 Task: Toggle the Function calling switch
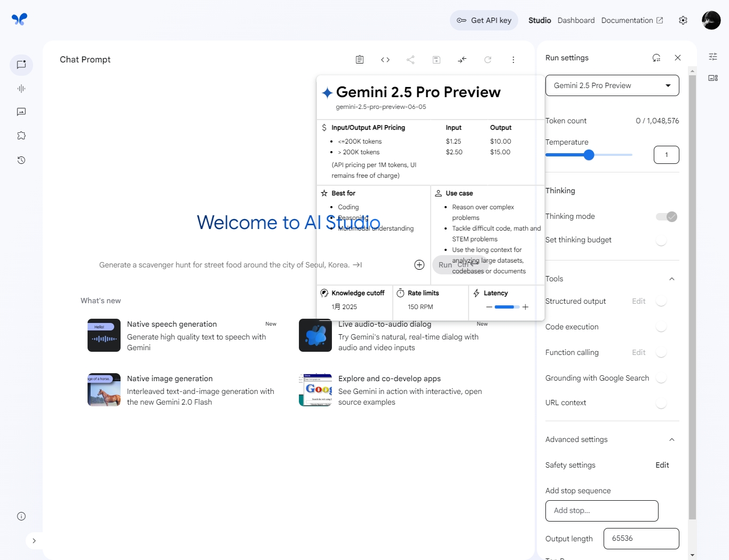tap(661, 352)
